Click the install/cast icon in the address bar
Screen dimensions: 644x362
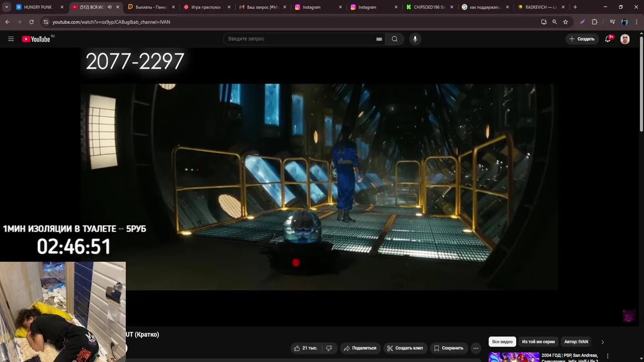click(544, 22)
